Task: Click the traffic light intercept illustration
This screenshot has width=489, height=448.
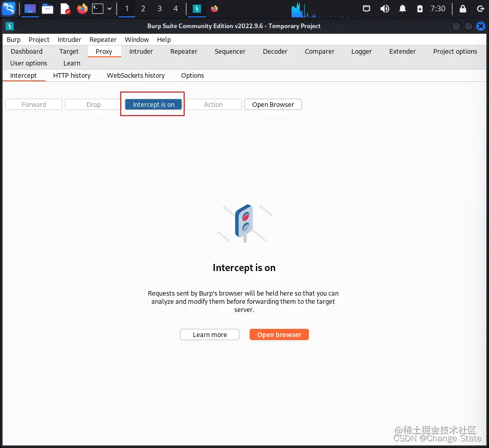Action: click(244, 223)
